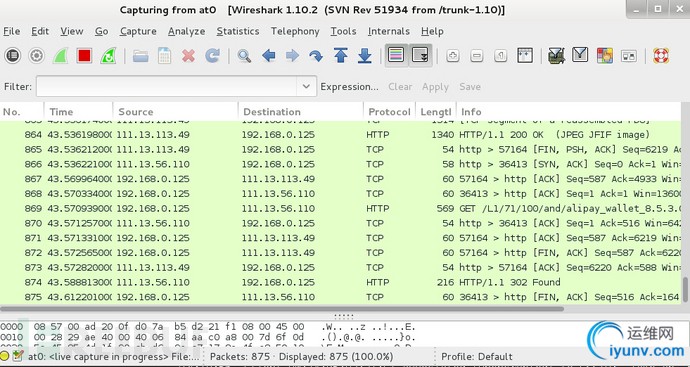This screenshot has width=690, height=367.
Task: Open the Edit menu
Action: 40,31
